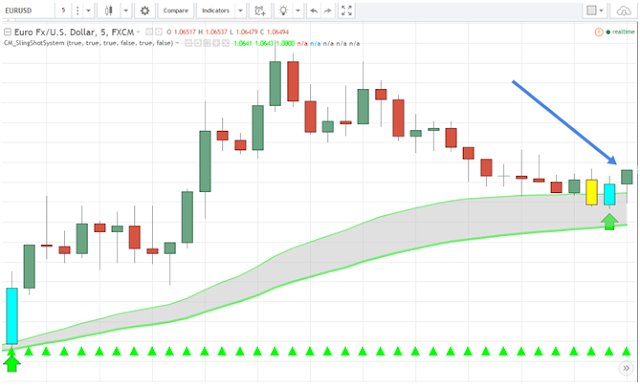Select the 5 minute interval button

click(x=63, y=11)
